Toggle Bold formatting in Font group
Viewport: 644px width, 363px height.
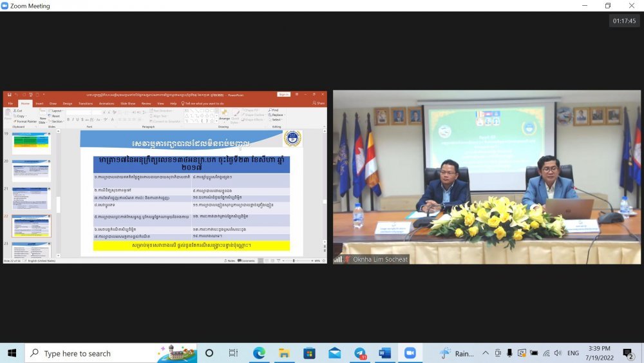coord(69,119)
